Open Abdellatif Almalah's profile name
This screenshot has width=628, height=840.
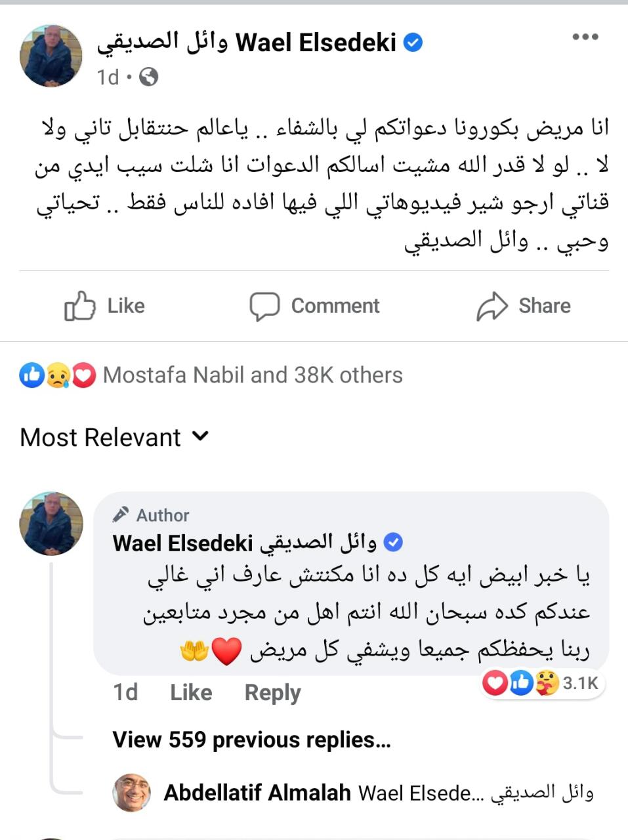pyautogui.click(x=257, y=793)
